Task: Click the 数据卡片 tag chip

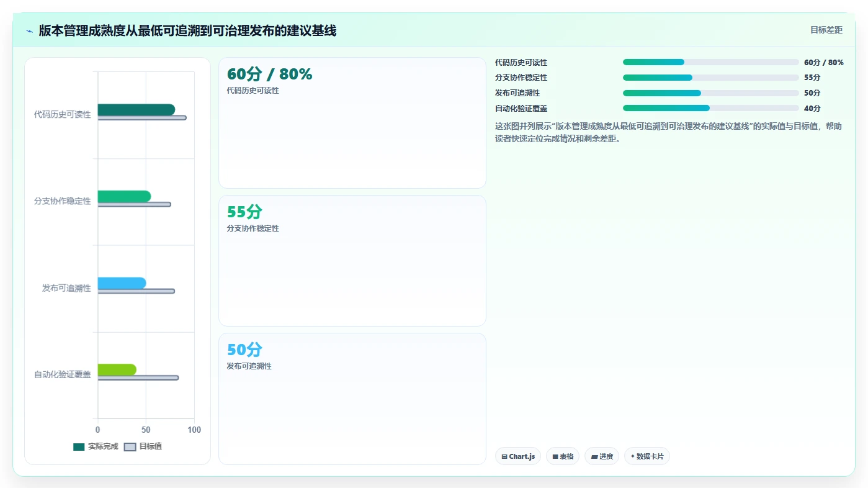Action: (647, 456)
